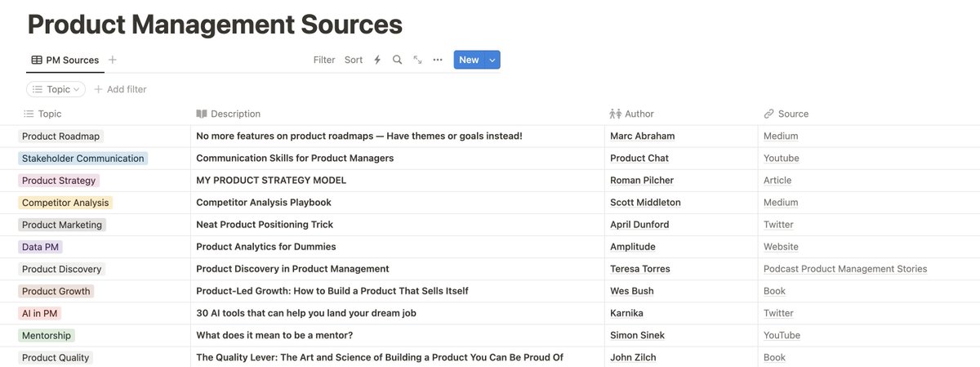Open 'No more features on product roadmaps' description
Viewport: 980px width, 367px height.
359,136
